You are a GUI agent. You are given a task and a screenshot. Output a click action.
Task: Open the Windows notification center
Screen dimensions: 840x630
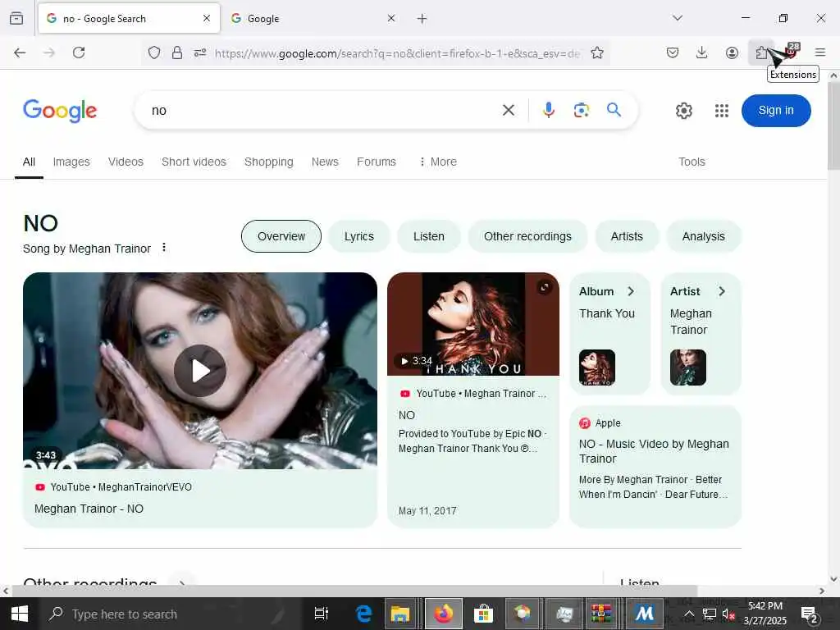tap(809, 614)
